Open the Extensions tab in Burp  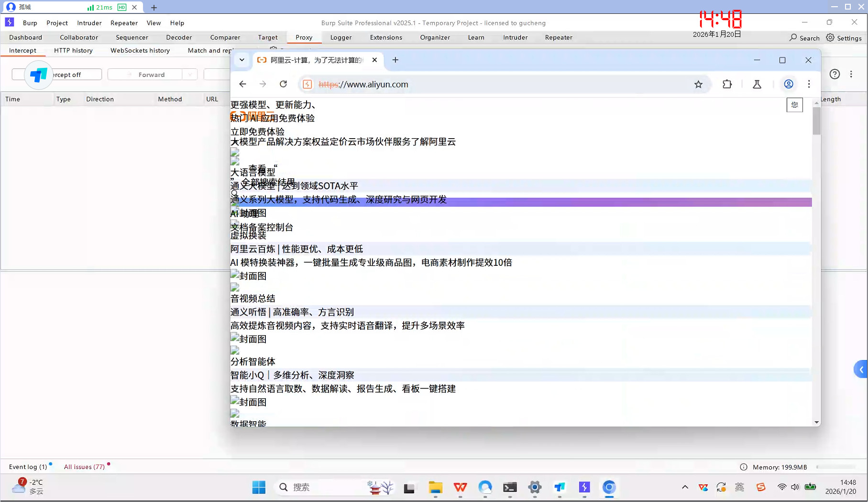tap(385, 37)
